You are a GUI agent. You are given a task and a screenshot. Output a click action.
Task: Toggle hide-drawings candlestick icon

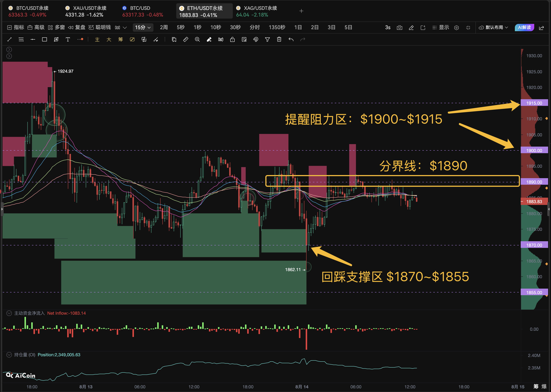(x=221, y=39)
